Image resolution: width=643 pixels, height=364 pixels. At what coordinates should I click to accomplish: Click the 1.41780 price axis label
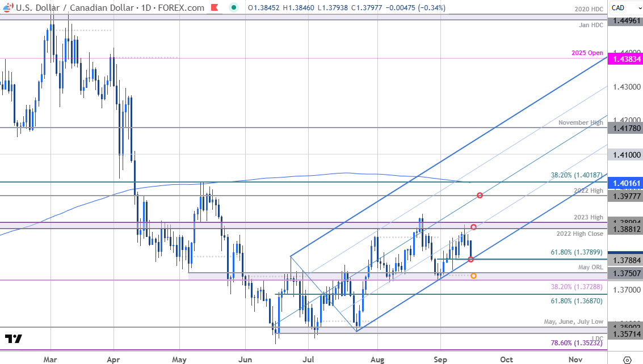coord(625,129)
